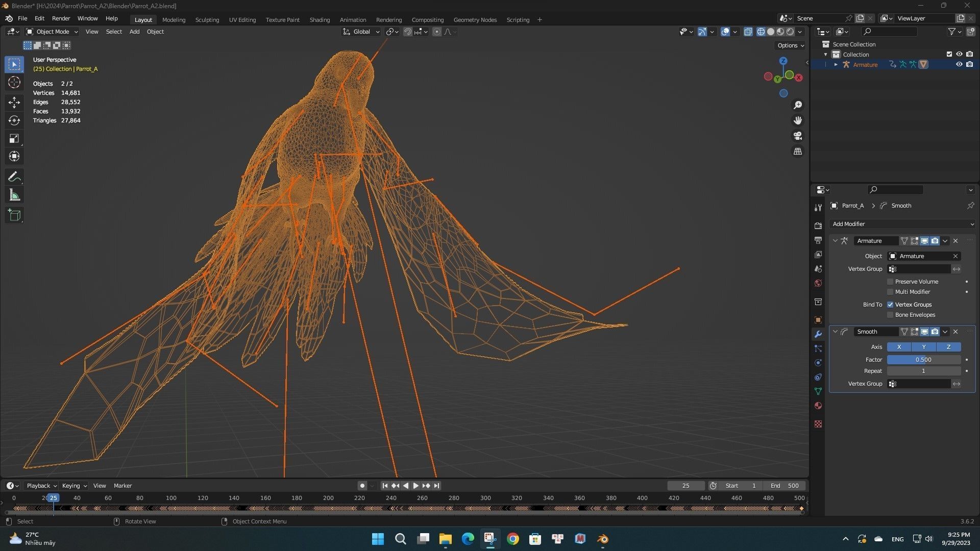Remove the Smooth modifier
The image size is (980, 551).
pos(955,332)
